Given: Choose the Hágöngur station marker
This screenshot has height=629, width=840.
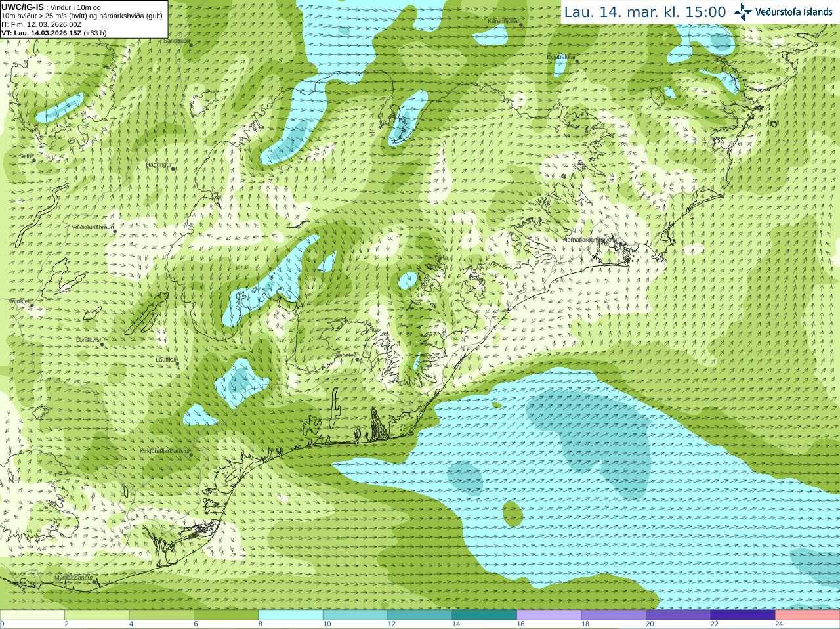Looking at the screenshot, I should tap(173, 169).
